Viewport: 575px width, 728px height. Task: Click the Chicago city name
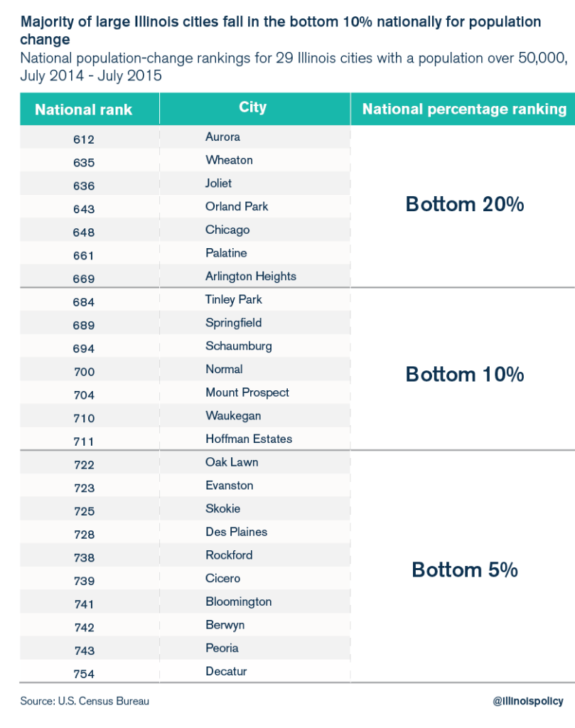[227, 230]
